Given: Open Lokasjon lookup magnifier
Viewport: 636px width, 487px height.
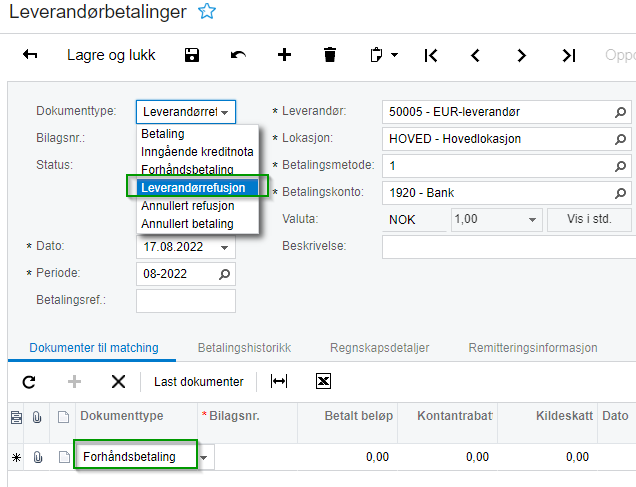Looking at the screenshot, I should click(x=620, y=139).
